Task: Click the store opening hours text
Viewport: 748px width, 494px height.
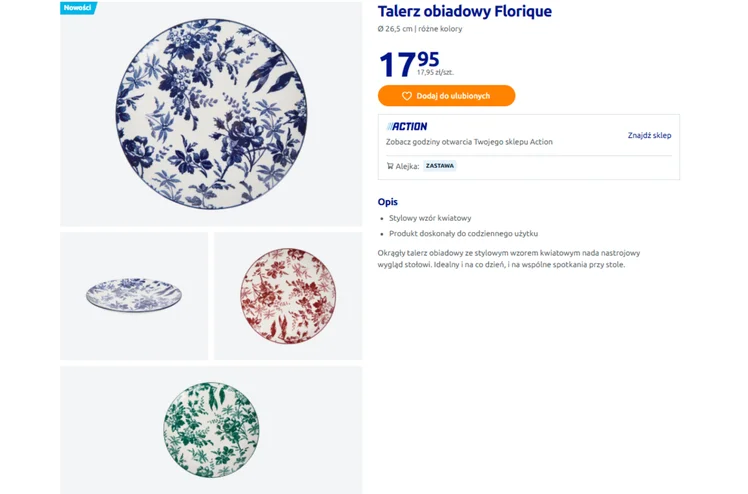Action: 469,142
